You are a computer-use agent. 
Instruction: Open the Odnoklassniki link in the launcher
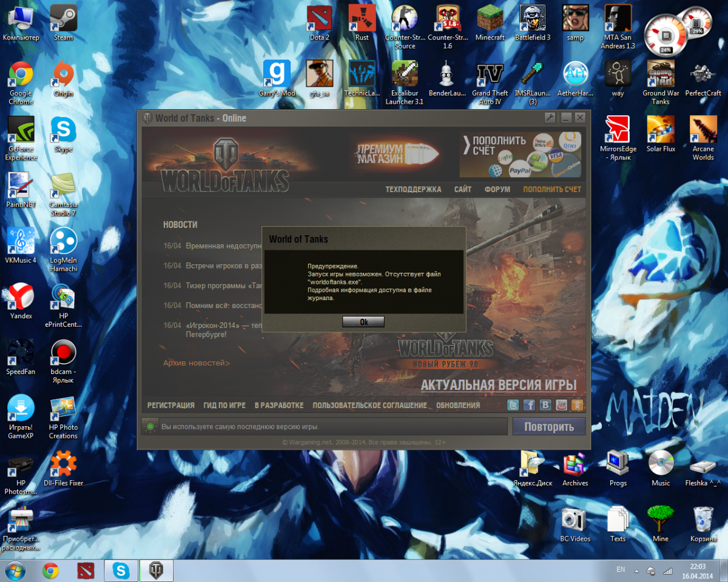pyautogui.click(x=578, y=405)
